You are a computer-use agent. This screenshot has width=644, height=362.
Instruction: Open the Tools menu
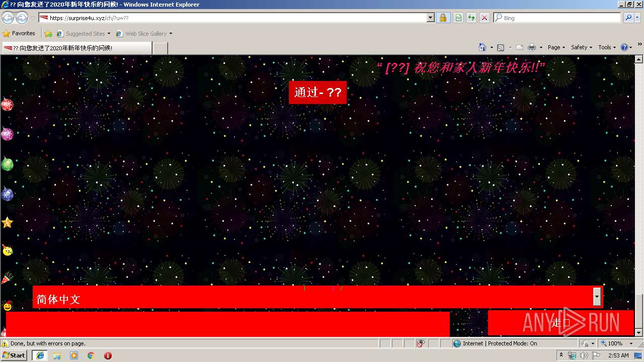[607, 47]
